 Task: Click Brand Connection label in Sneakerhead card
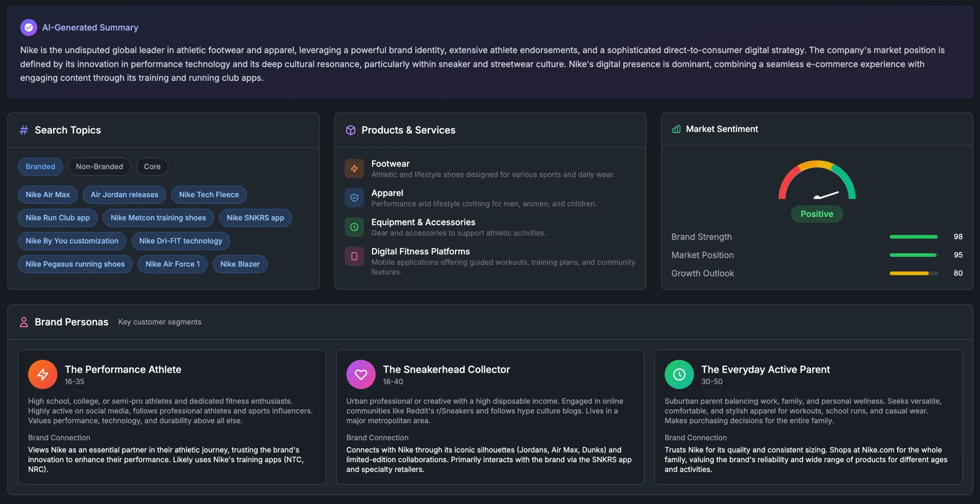click(377, 438)
